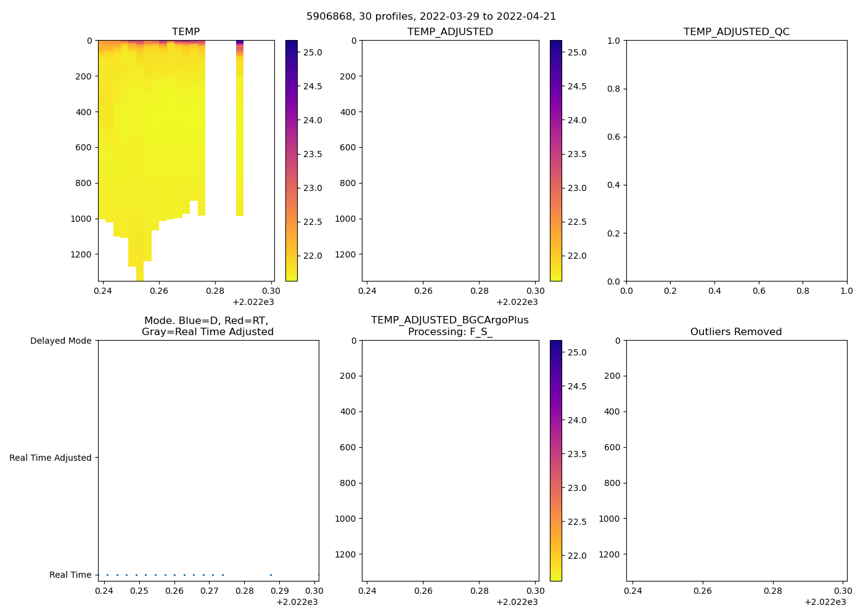Viewport: 863px width, 616px height.
Task: Select the first Real Time point in Mode plot
Action: pyautogui.click(x=107, y=575)
